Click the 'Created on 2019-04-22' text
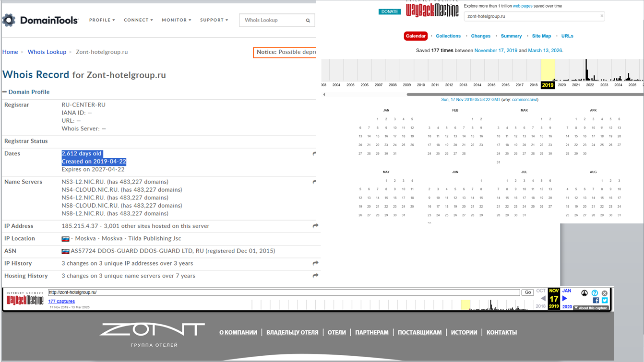644x362 pixels. coord(94,162)
